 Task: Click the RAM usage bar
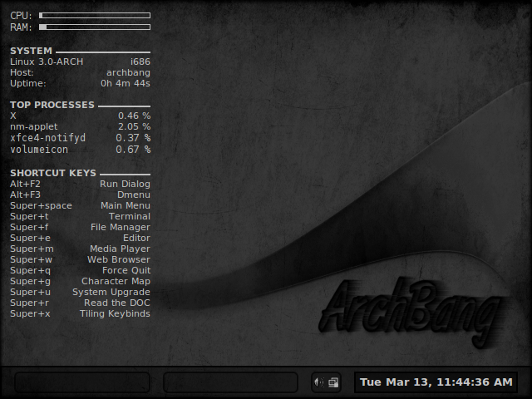coord(95,27)
